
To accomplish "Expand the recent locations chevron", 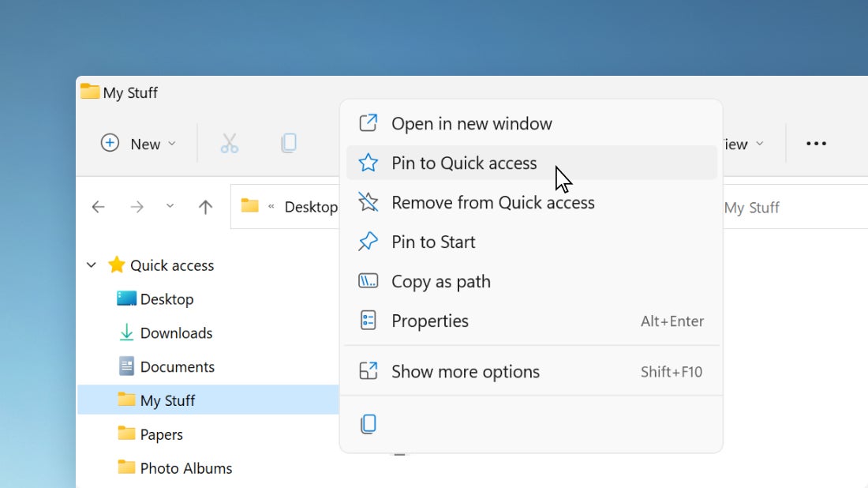I will tap(170, 207).
